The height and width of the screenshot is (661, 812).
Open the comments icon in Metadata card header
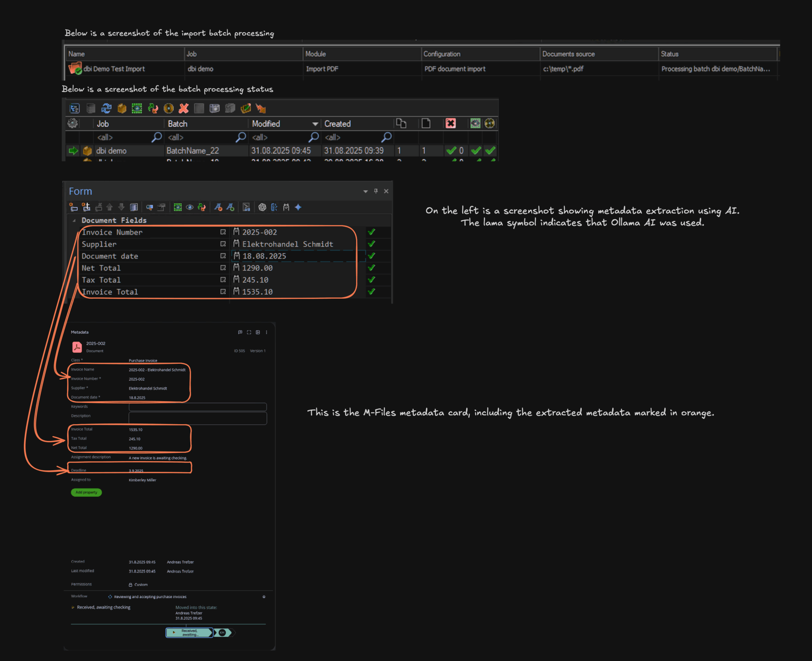[240, 332]
